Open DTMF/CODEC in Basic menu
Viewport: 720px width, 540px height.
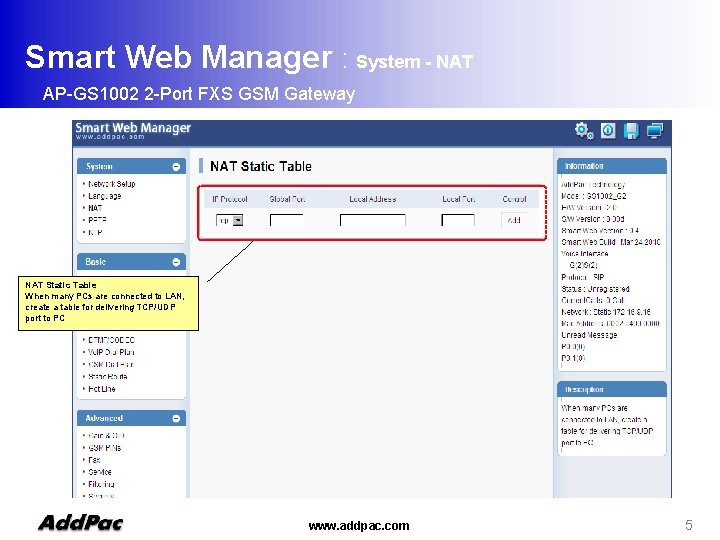111,340
